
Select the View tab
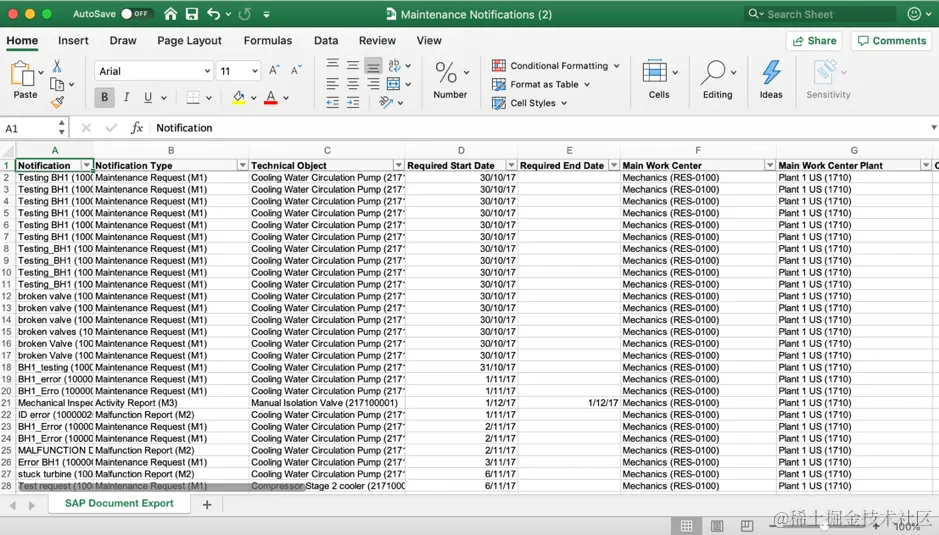(x=429, y=41)
